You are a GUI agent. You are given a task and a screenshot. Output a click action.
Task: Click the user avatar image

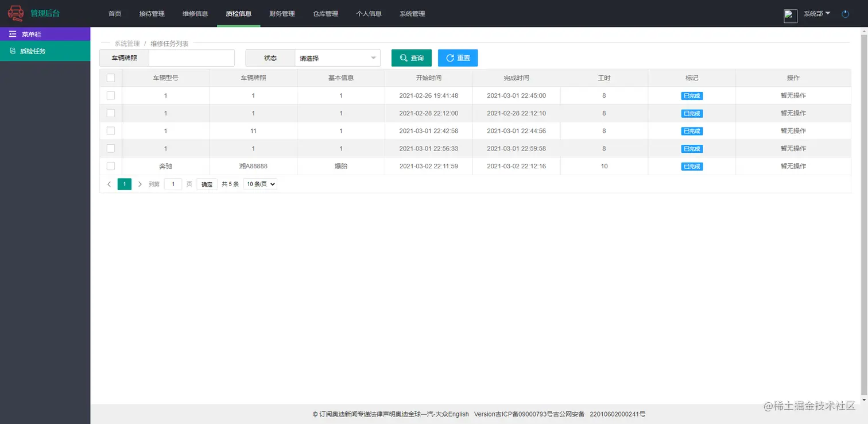(790, 16)
